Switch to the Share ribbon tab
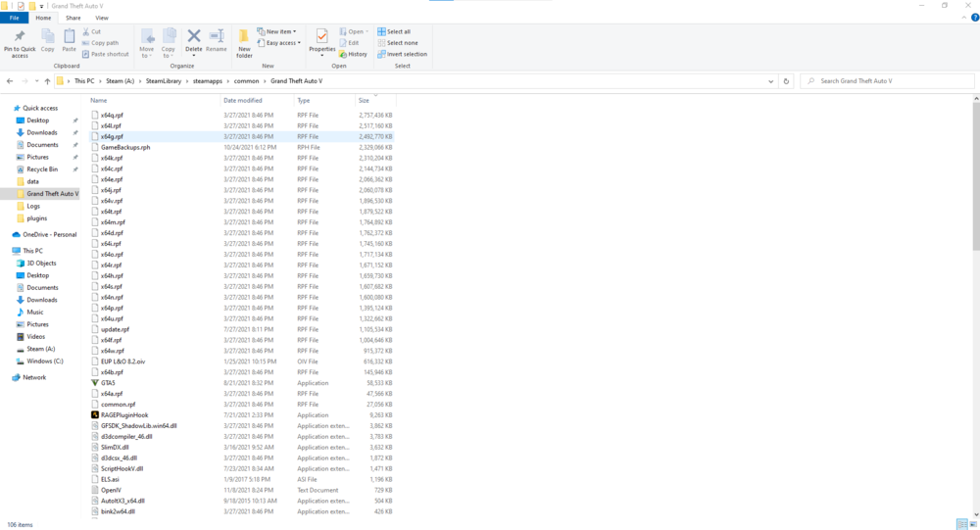980x530 pixels. [73, 19]
